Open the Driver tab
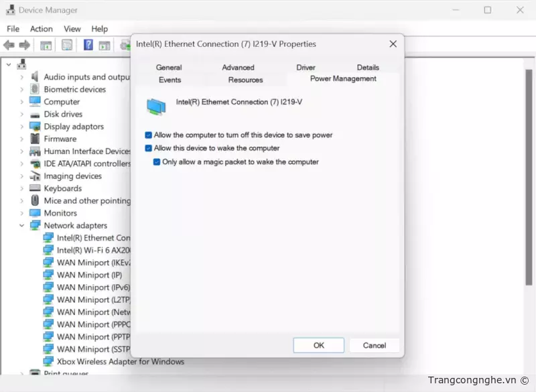Viewport: 536px width, 392px height. point(306,68)
